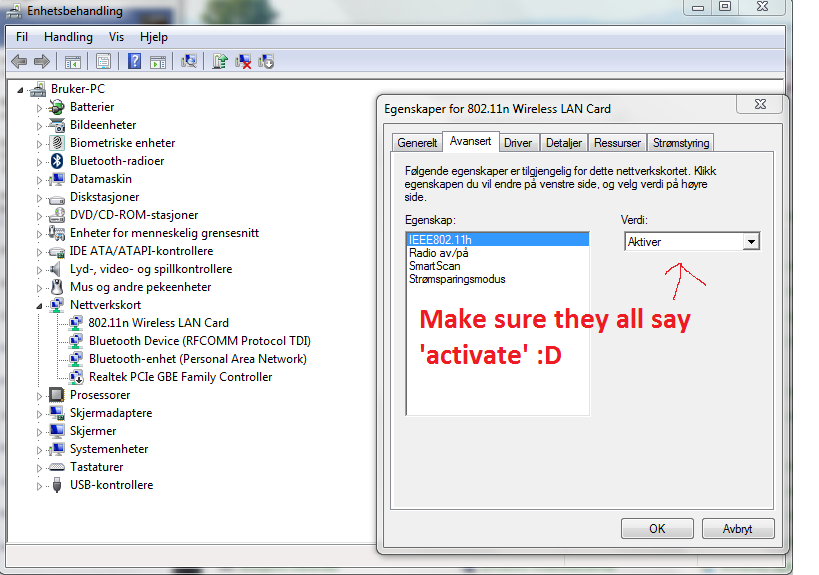819x575 pixels.
Task: Click the Skjermer monitor icon
Action: [x=57, y=431]
